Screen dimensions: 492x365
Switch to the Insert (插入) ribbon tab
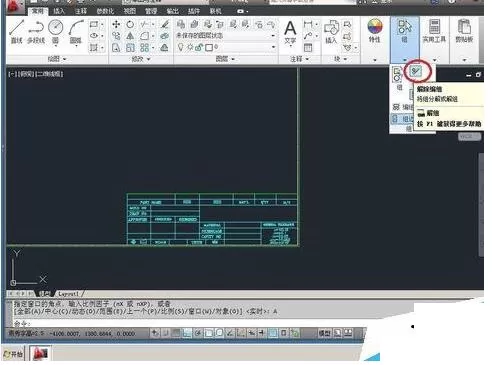tap(59, 11)
